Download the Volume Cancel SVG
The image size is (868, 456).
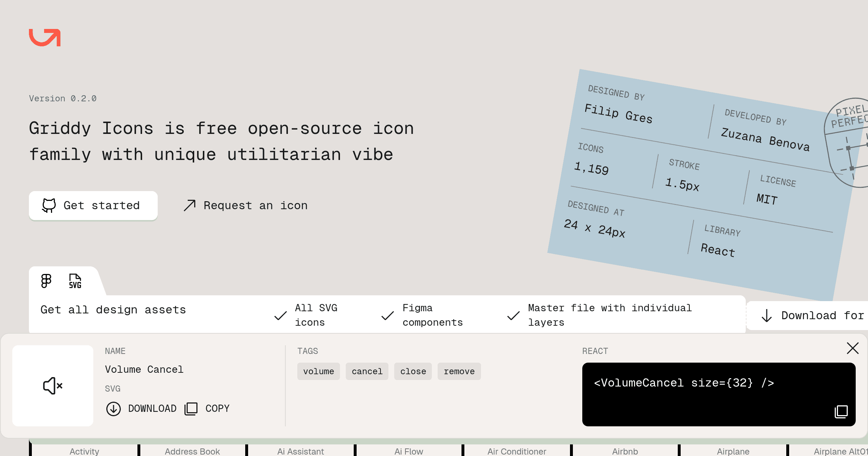[141, 409]
